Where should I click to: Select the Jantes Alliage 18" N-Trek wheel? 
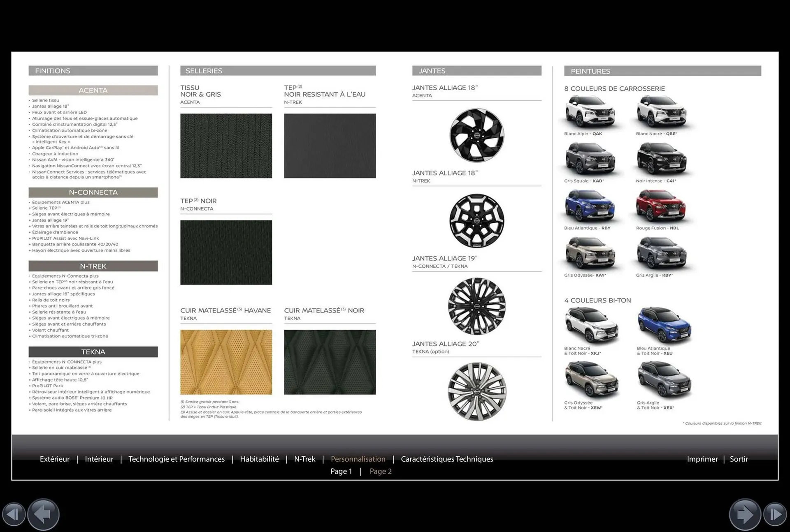[476, 221]
